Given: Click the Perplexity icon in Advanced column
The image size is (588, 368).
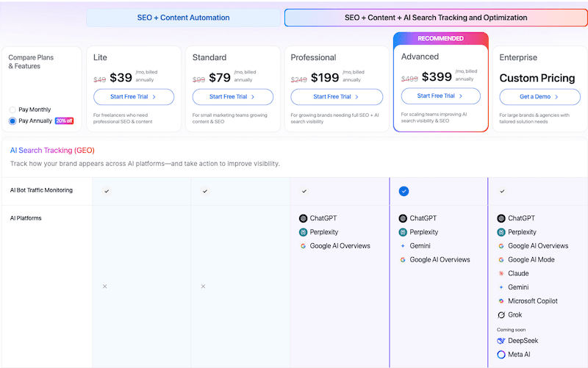Looking at the screenshot, I should click(x=403, y=232).
